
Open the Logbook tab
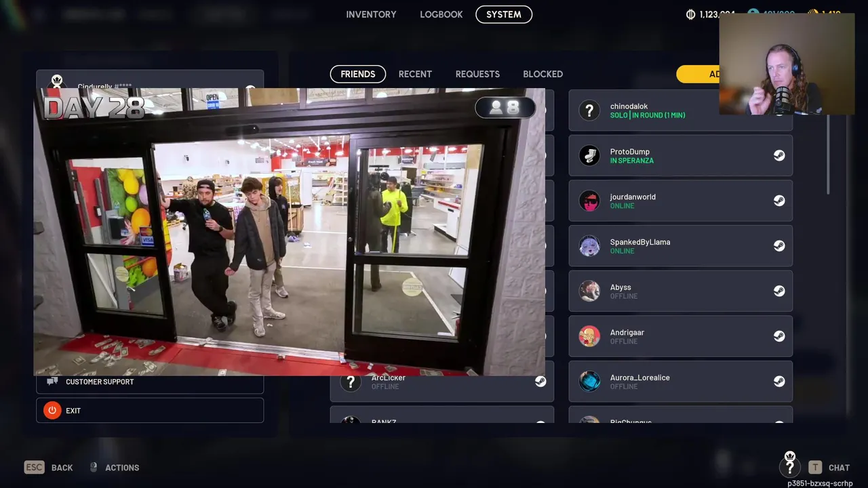pyautogui.click(x=441, y=14)
